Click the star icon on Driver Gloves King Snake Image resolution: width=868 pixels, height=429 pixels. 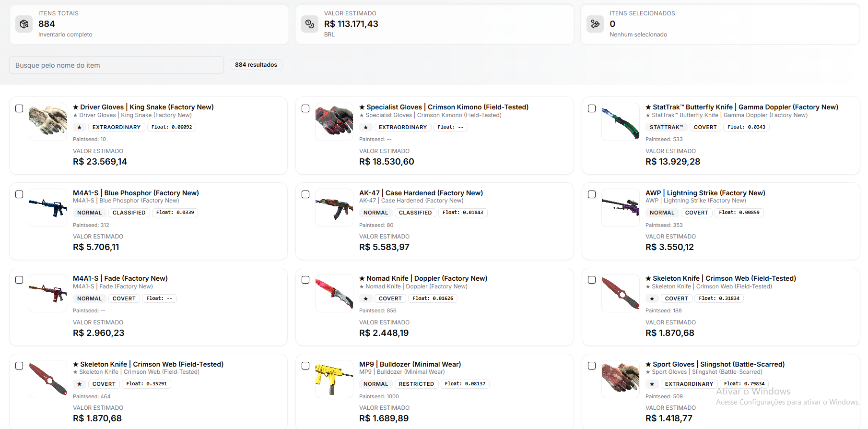79,127
